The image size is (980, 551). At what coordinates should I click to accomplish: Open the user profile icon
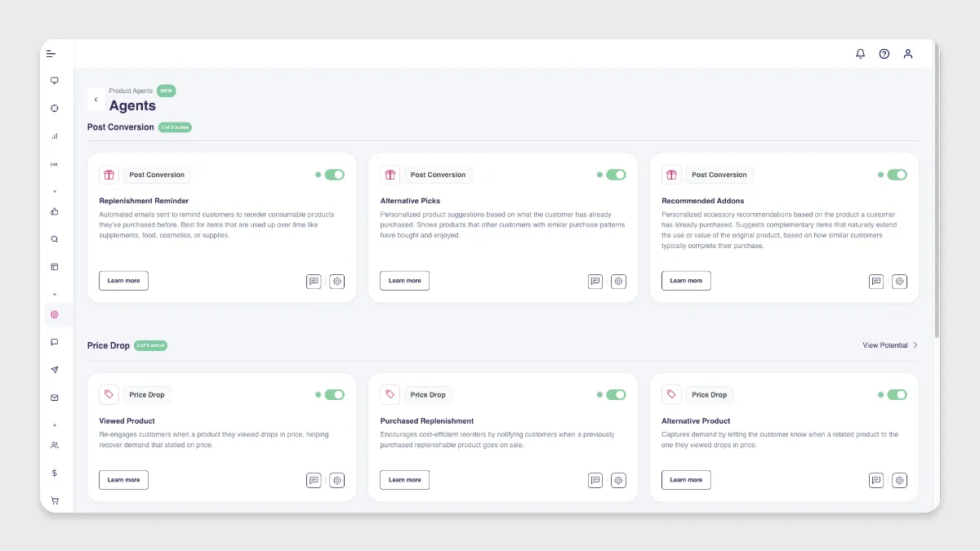point(907,54)
